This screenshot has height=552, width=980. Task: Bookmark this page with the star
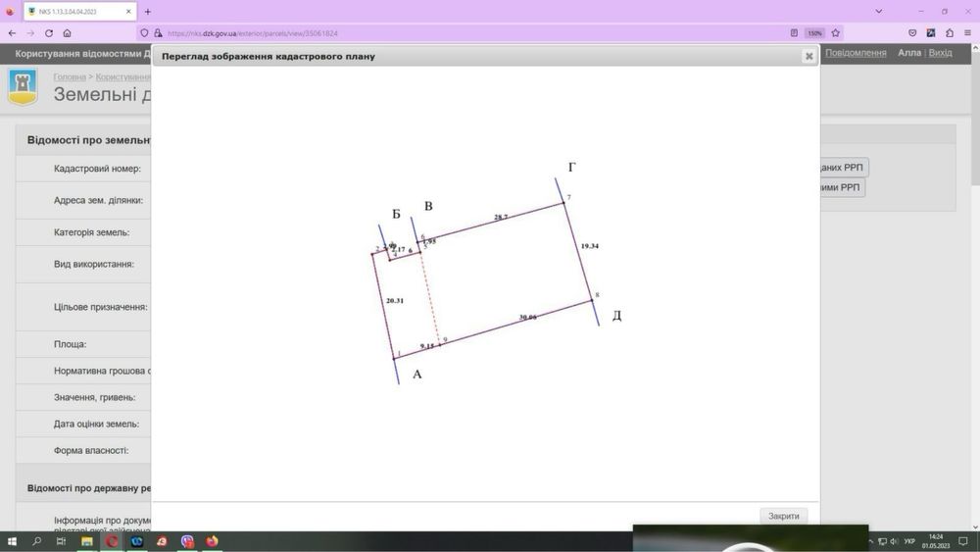point(836,33)
